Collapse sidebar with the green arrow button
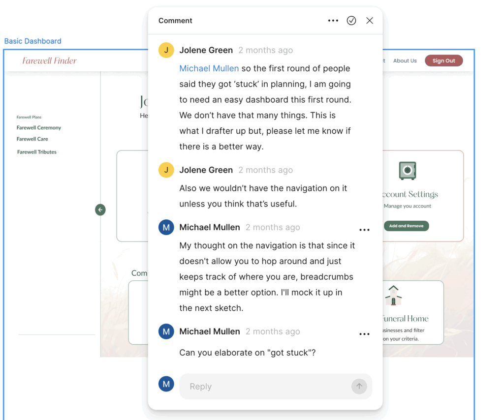The height and width of the screenshot is (420, 504). coord(100,210)
